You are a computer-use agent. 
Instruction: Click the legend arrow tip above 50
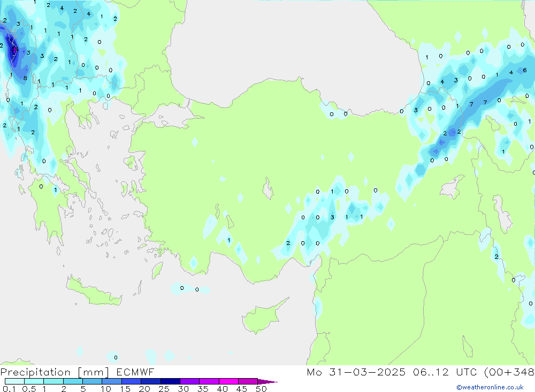pyautogui.click(x=268, y=382)
